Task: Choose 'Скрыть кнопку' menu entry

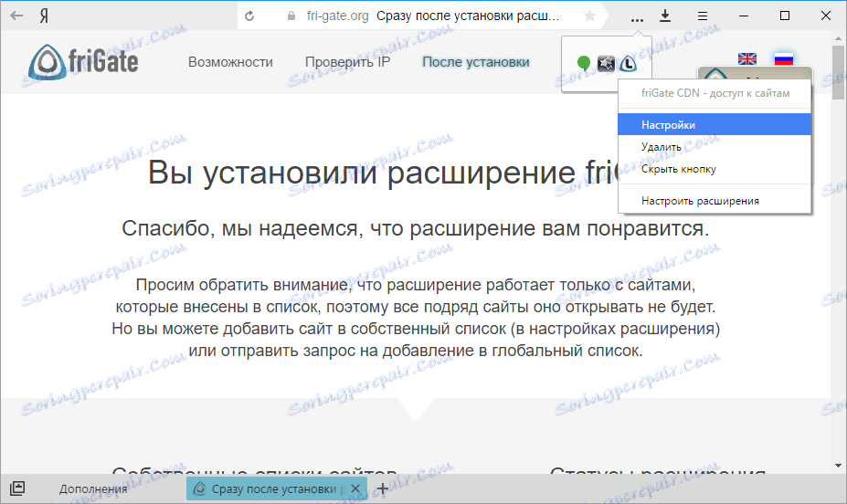Action: point(715,169)
